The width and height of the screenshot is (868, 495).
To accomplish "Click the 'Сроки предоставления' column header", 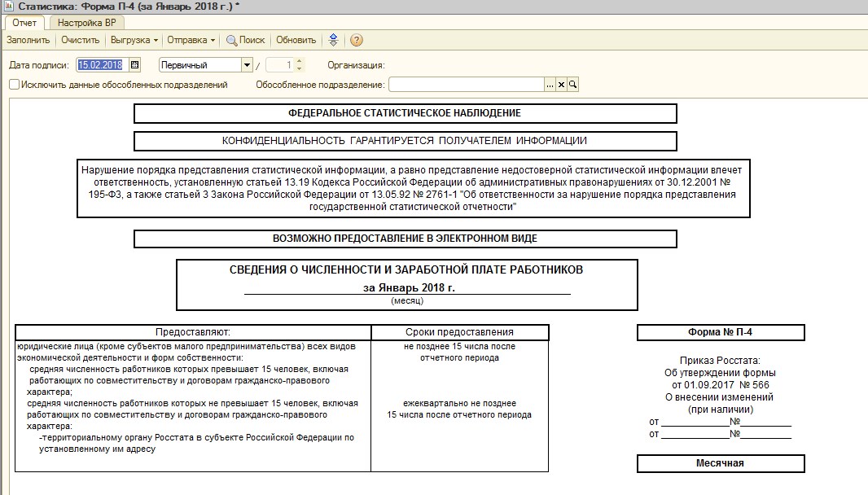I will click(459, 332).
